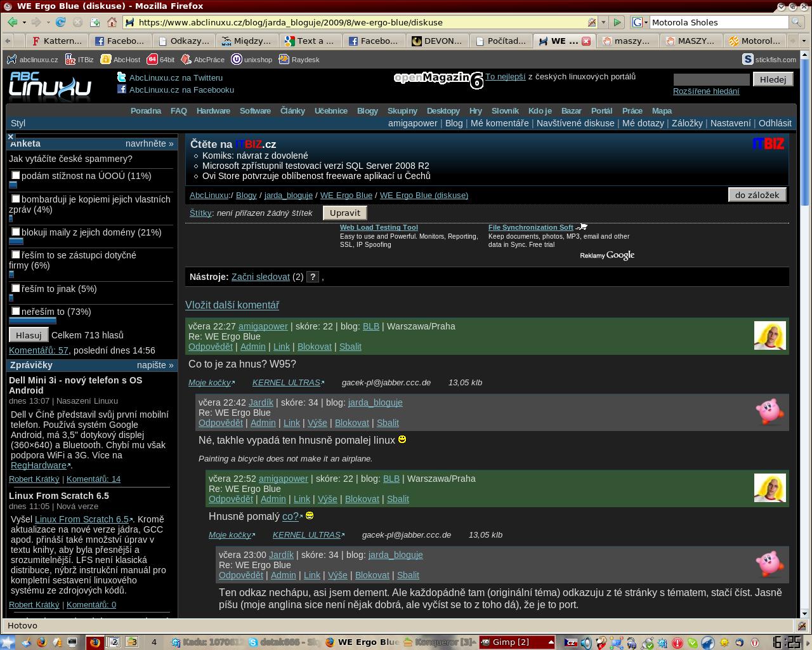This screenshot has height=650, width=812.
Task: Open the Hardware menu item
Action: pos(213,110)
